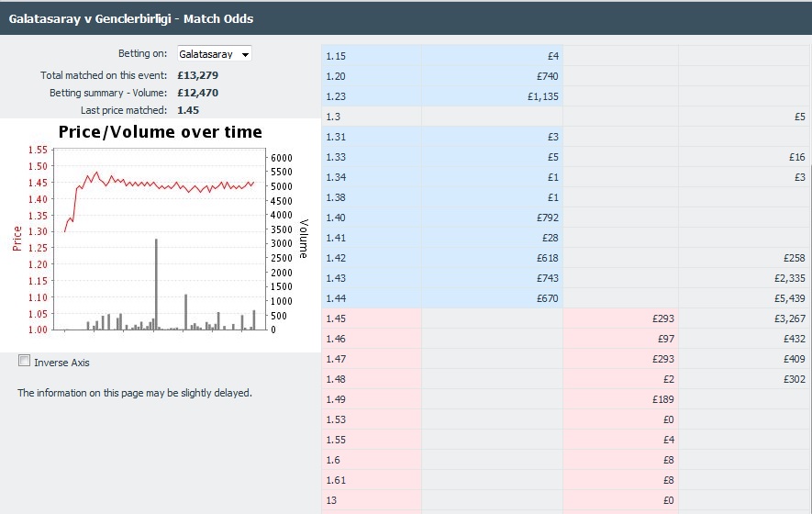This screenshot has height=514, width=812.
Task: Click the £740 amount at price 1.20
Action: [x=548, y=76]
